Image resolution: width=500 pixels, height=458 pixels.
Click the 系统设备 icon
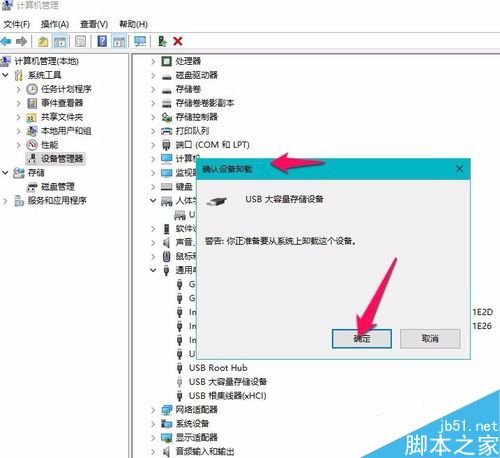point(166,424)
